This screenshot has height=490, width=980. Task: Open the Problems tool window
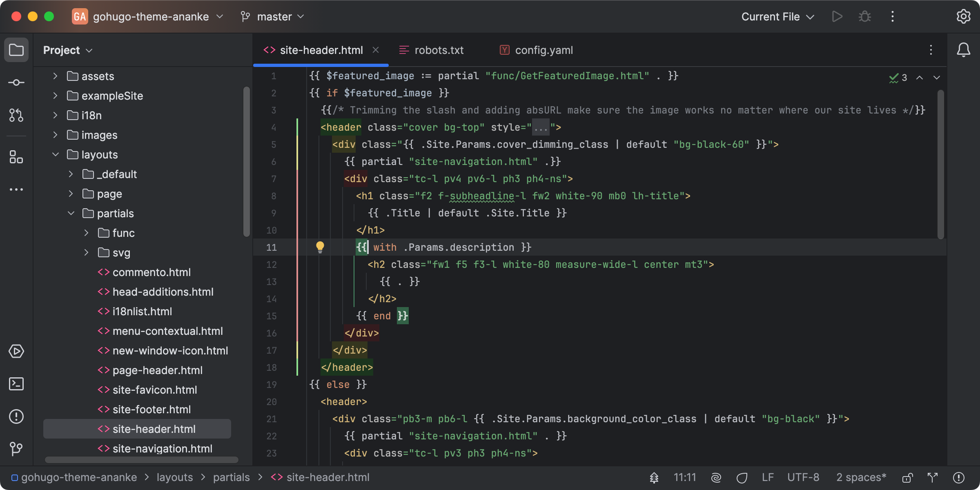16,416
